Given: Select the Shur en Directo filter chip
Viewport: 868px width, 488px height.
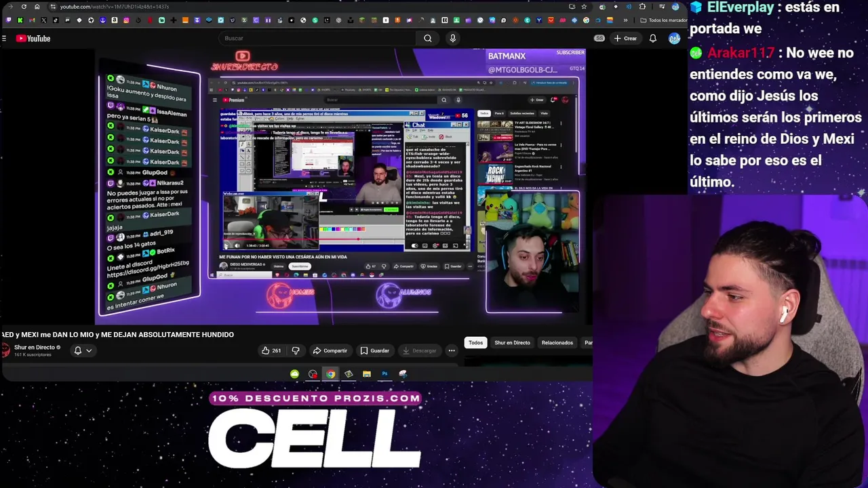Looking at the screenshot, I should pos(512,343).
